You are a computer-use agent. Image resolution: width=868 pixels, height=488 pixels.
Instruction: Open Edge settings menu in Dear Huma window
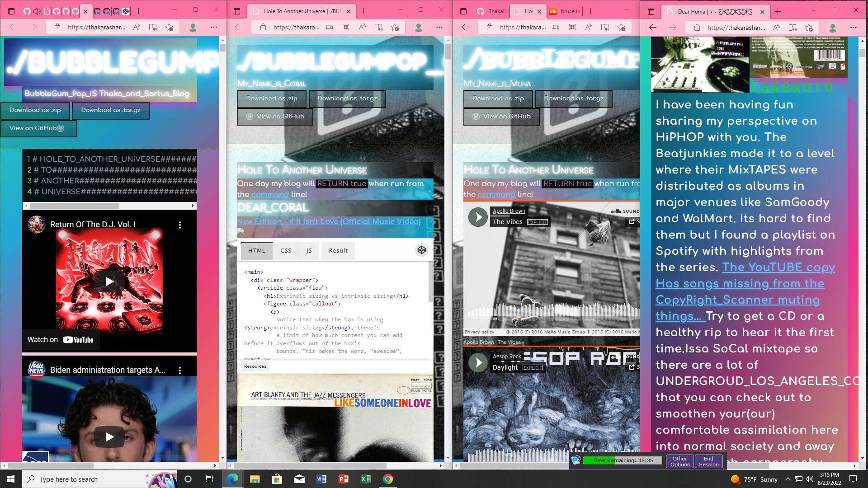coord(853,28)
